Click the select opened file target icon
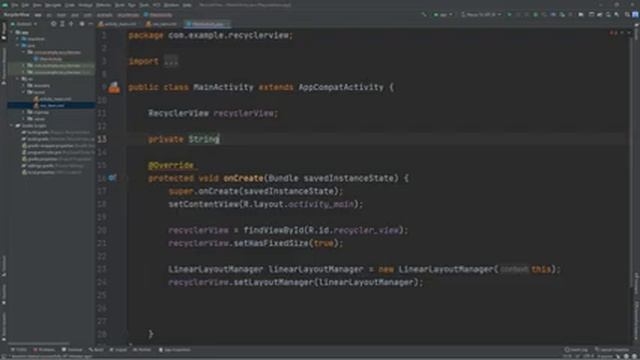Viewport: 640px width, 360px height. (x=53, y=24)
